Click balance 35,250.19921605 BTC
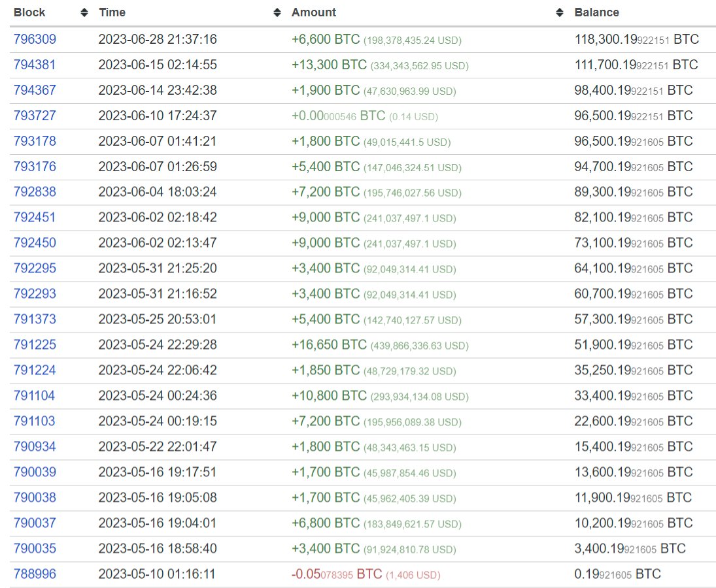This screenshot has height=588, width=716. [x=634, y=370]
